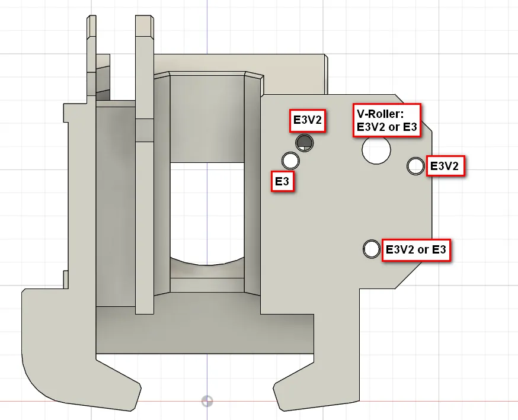Viewport: 518px width, 420px height.
Task: Click the 'V-Roller: E3V2 or E3' label
Action: 387,121
